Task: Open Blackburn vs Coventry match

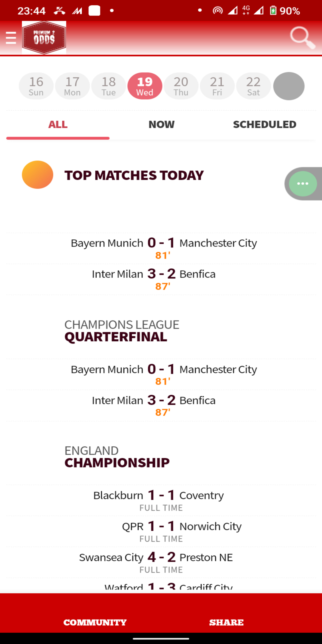Action: 161,500
